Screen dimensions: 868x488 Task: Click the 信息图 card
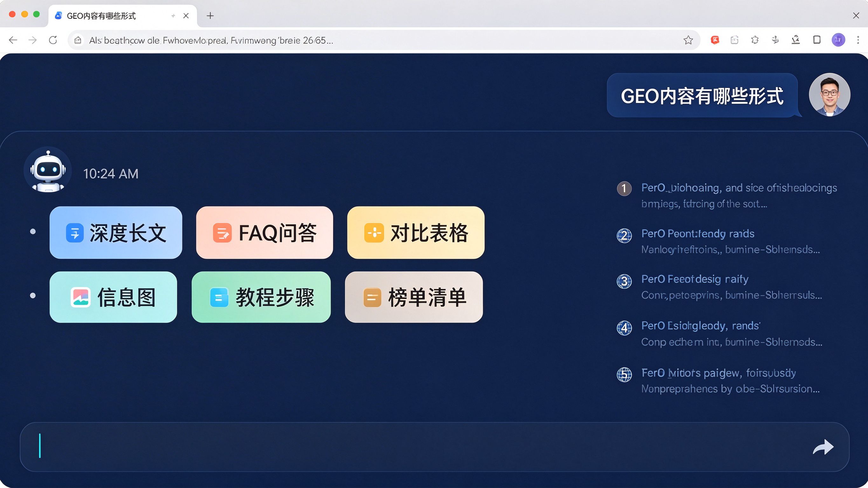pyautogui.click(x=113, y=297)
